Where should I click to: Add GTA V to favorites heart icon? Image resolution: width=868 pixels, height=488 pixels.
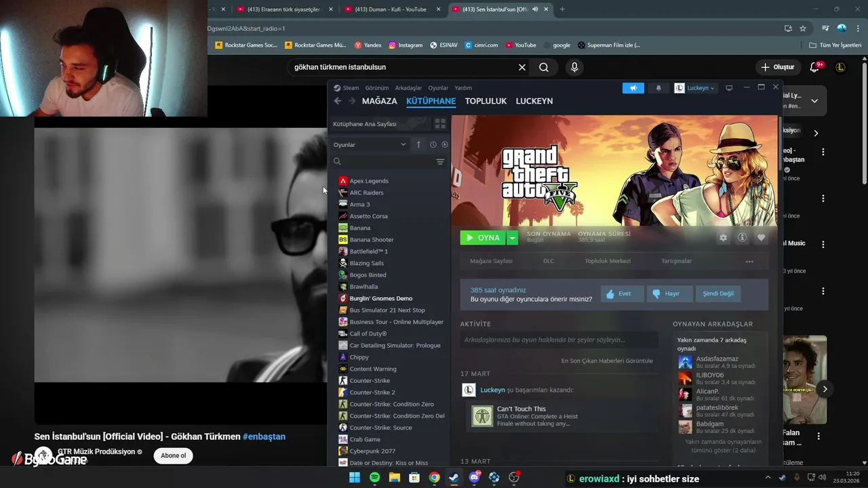pos(761,238)
